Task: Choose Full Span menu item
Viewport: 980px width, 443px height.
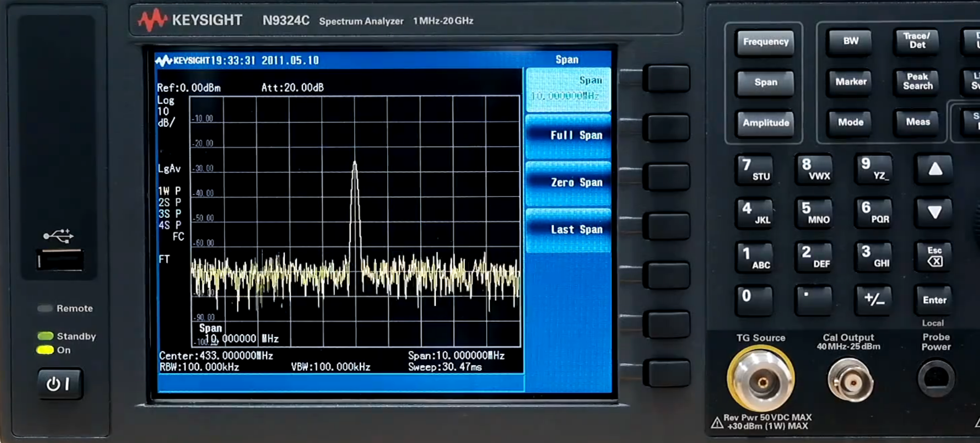Action: [568, 136]
